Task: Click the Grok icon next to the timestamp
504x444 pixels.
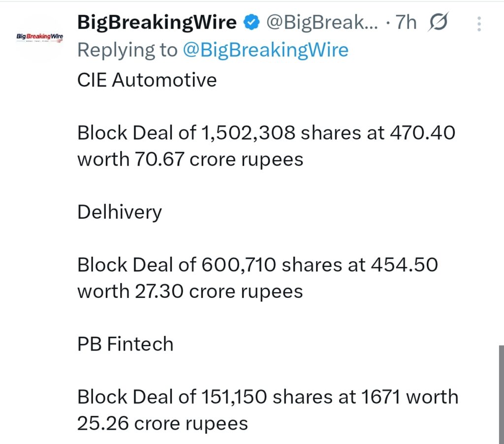Action: tap(440, 22)
